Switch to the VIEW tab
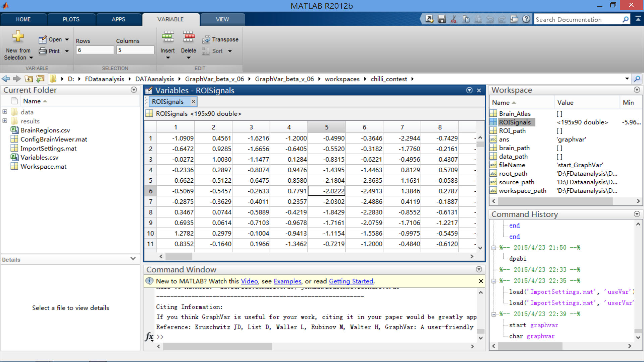This screenshot has width=644, height=362. click(222, 19)
